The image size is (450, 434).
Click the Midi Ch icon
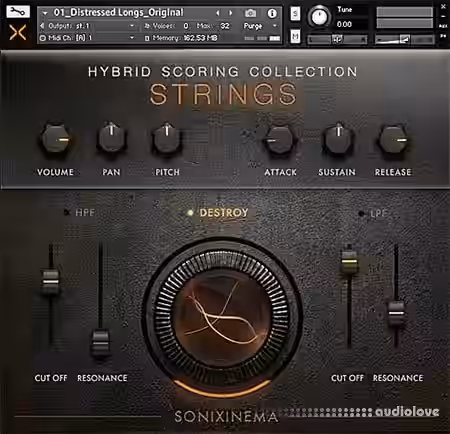click(x=43, y=38)
